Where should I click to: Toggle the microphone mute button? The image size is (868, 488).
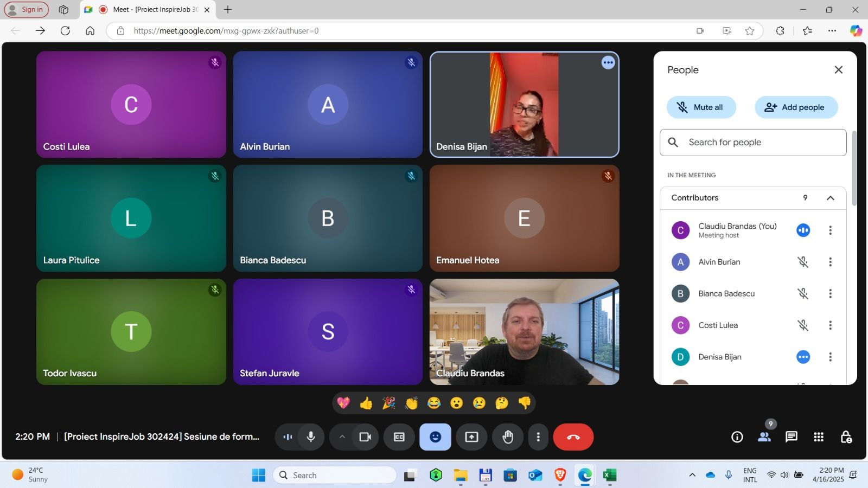[x=311, y=437]
